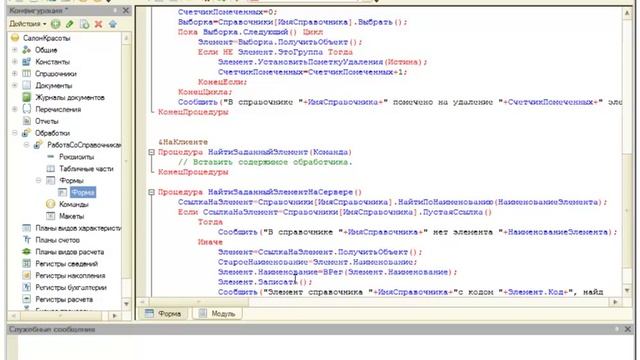Collapse the НайтиЗаданныйЭлемент procedure fold box

pos(151,152)
